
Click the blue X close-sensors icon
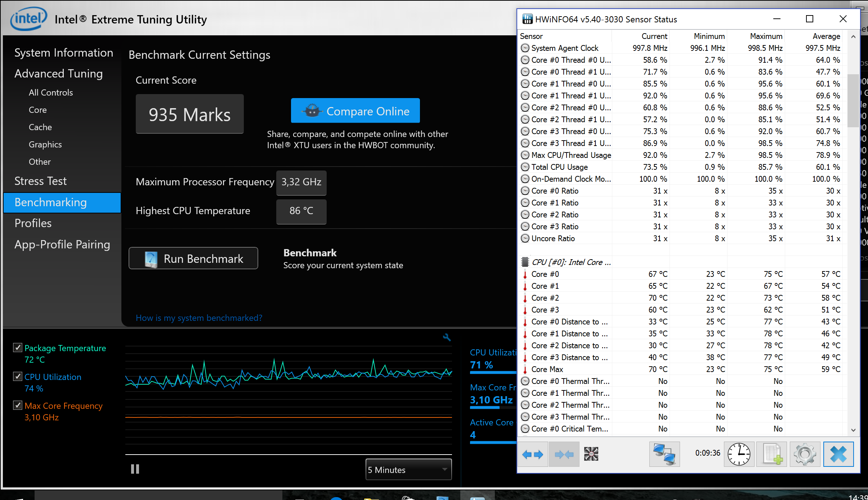coord(838,454)
